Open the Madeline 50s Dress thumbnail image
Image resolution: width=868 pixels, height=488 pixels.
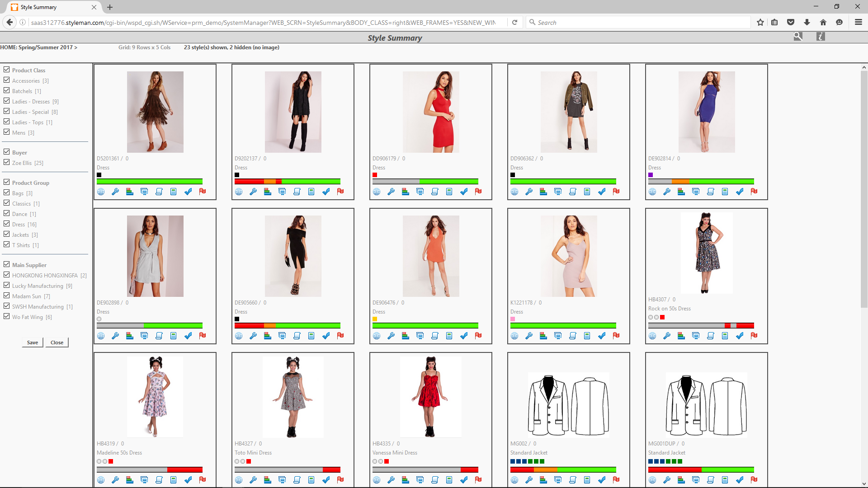(155, 397)
